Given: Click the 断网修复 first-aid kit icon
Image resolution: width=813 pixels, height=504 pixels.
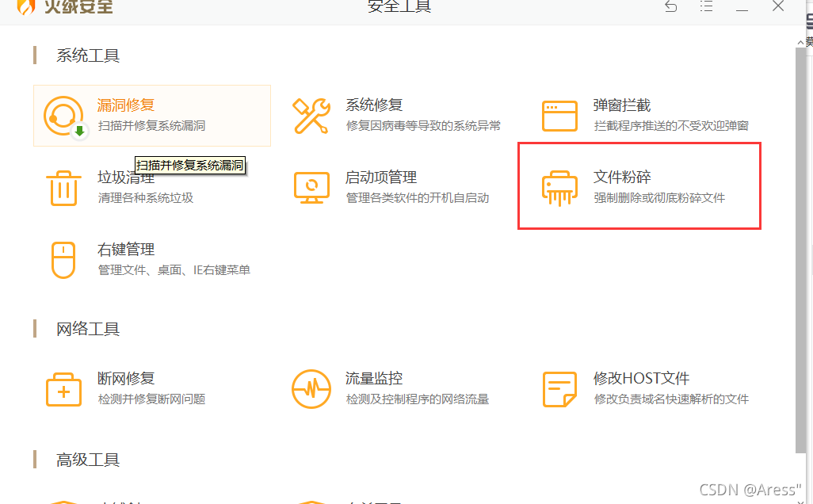Looking at the screenshot, I should pyautogui.click(x=63, y=389).
